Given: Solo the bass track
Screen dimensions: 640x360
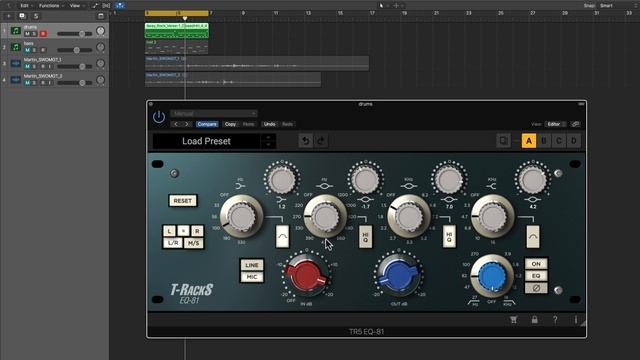Looking at the screenshot, I should [34, 50].
